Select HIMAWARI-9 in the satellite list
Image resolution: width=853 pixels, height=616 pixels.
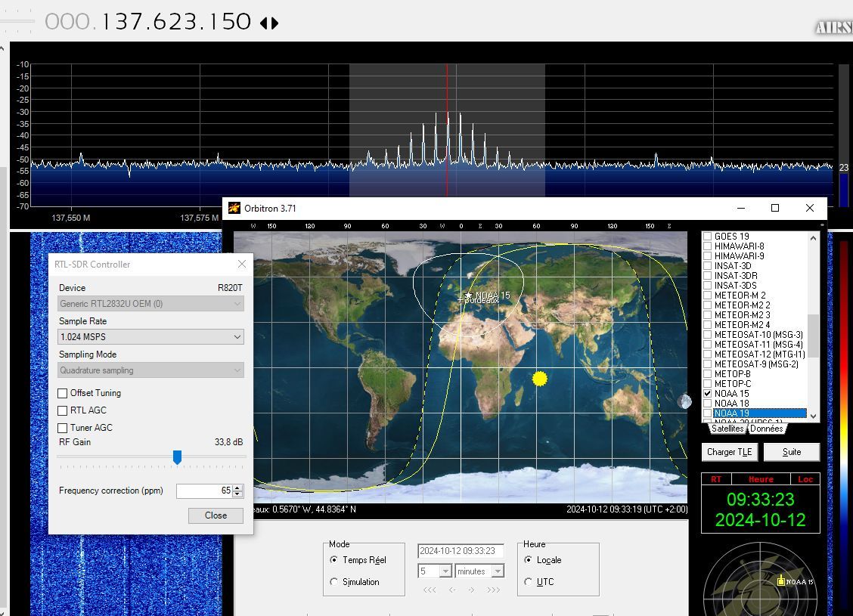click(x=740, y=256)
